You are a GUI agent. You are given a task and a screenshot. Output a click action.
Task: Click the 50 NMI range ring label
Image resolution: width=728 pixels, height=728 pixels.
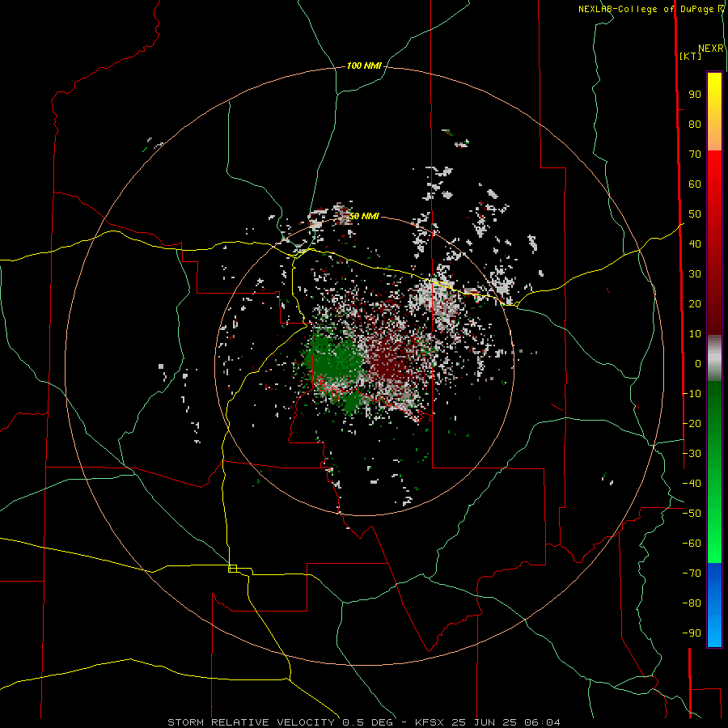pyautogui.click(x=364, y=216)
